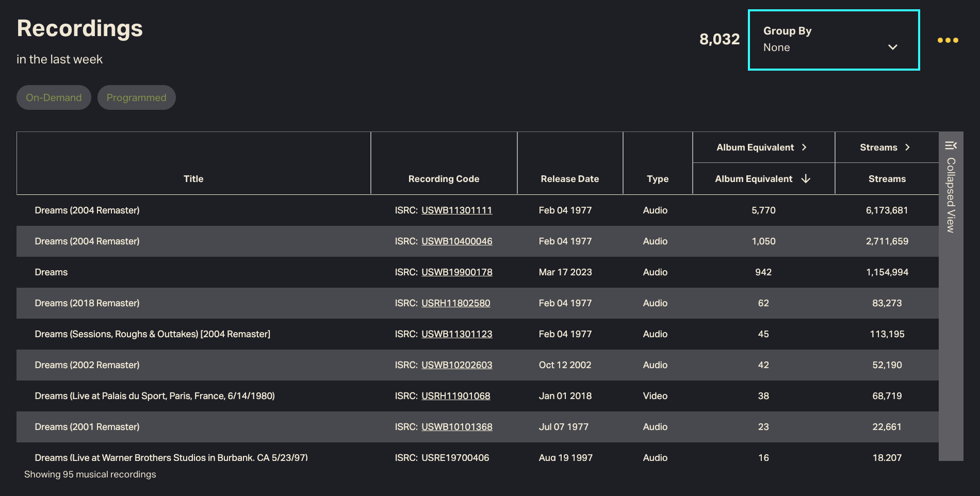The image size is (980, 496).
Task: Expand the Album Equivalent column group chevron
Action: tap(804, 147)
